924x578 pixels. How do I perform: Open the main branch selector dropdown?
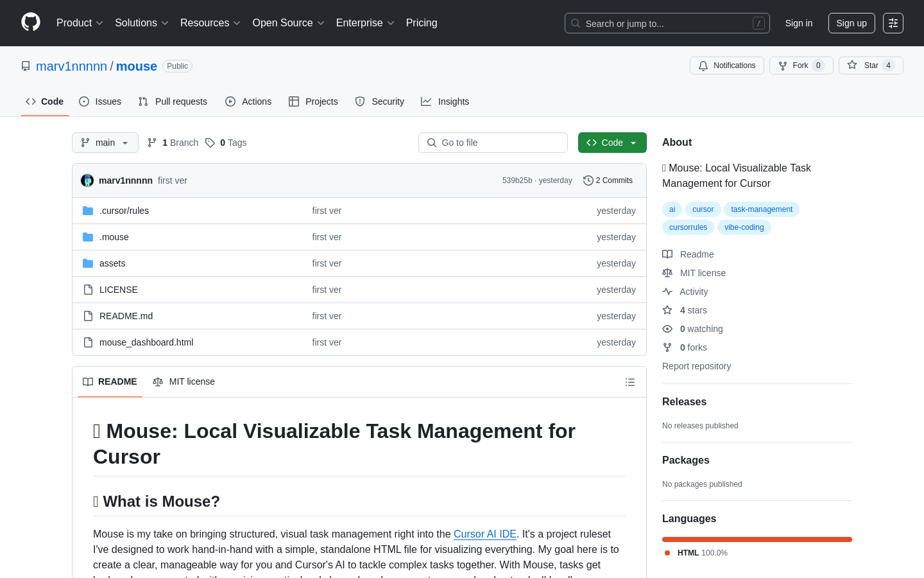point(105,143)
